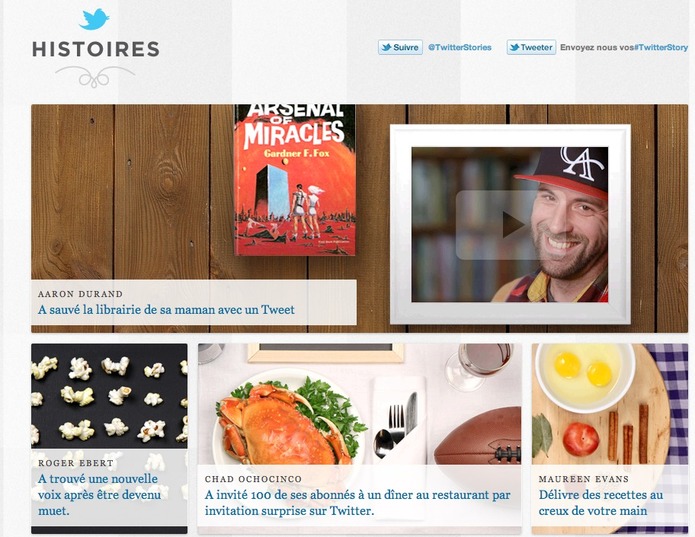
Task: Click the popcorn image tile
Action: click(x=109, y=396)
